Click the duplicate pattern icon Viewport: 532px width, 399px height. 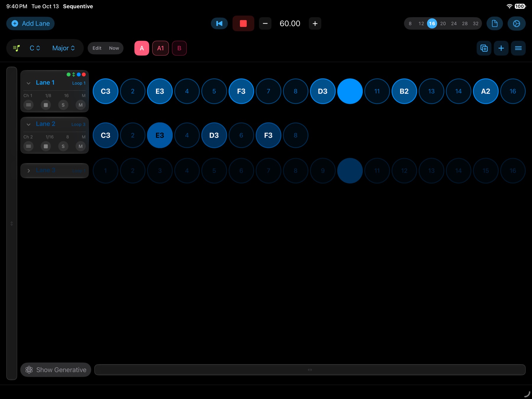(484, 48)
